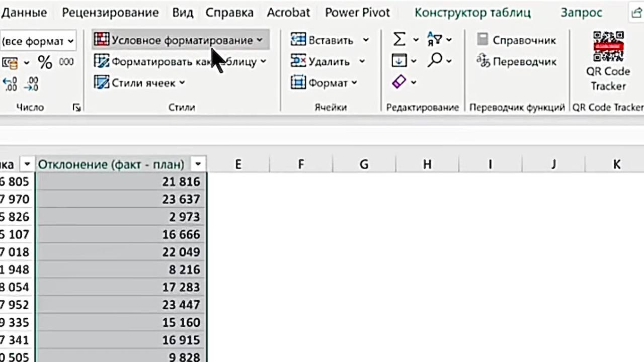Apply thousands separator 000 format
The height and width of the screenshot is (362, 644).
(66, 62)
